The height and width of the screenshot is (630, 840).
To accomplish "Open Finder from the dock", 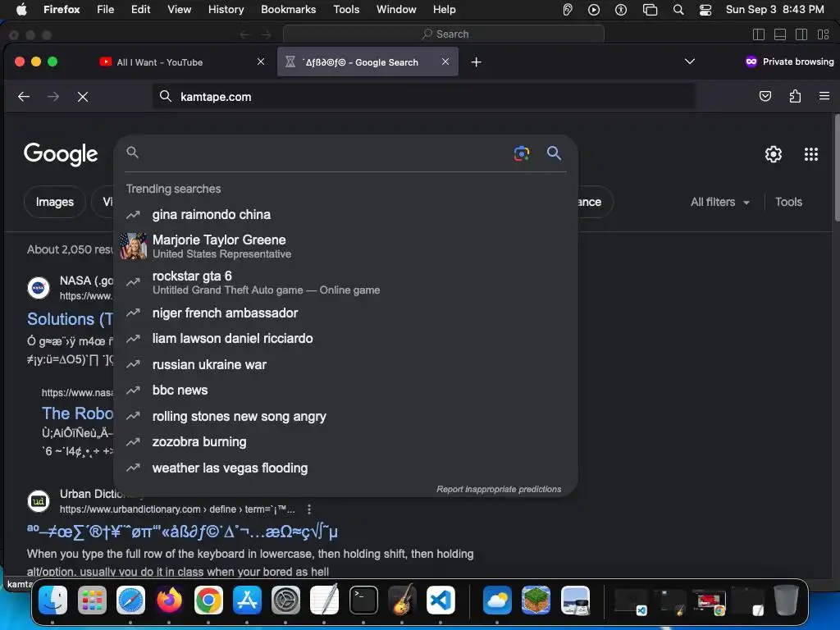I will (53, 600).
